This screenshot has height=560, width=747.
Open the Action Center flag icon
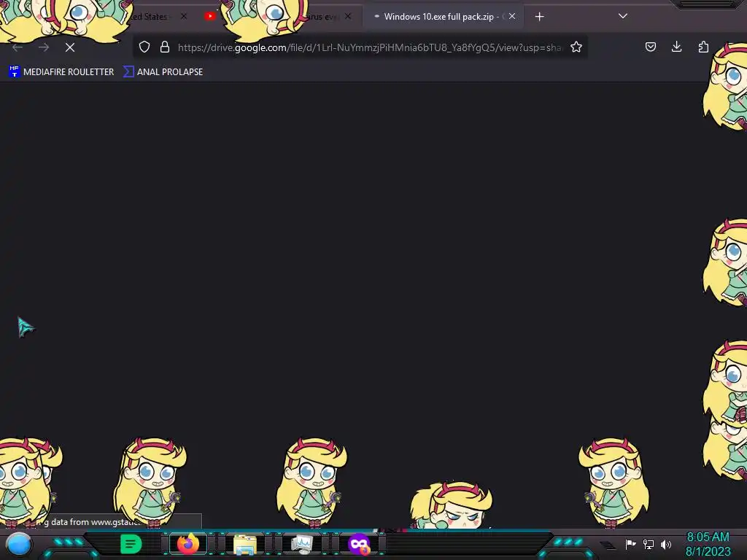click(x=631, y=544)
